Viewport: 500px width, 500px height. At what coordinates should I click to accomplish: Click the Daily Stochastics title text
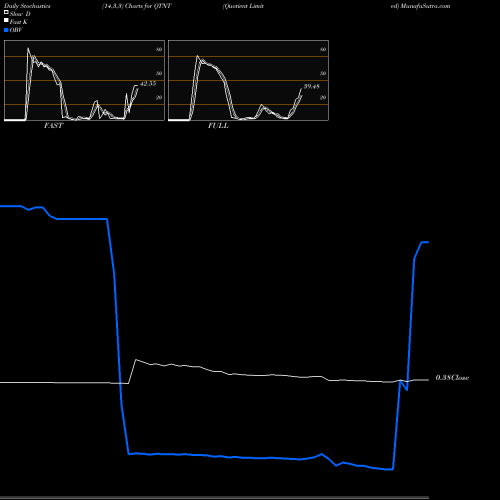pyautogui.click(x=27, y=6)
